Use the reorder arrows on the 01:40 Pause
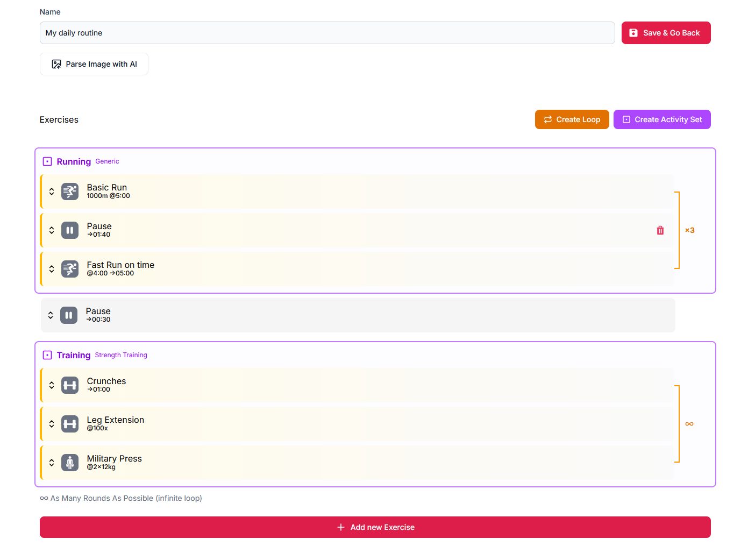Screen dimensions: 748x560 [52, 230]
